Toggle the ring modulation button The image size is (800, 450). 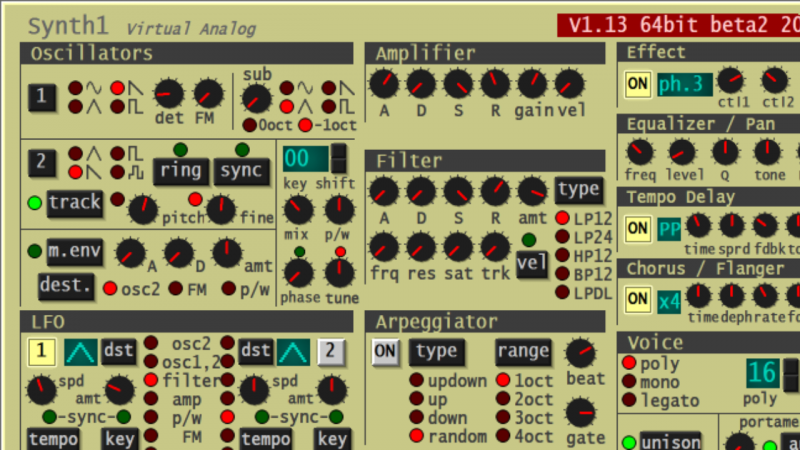point(181,171)
